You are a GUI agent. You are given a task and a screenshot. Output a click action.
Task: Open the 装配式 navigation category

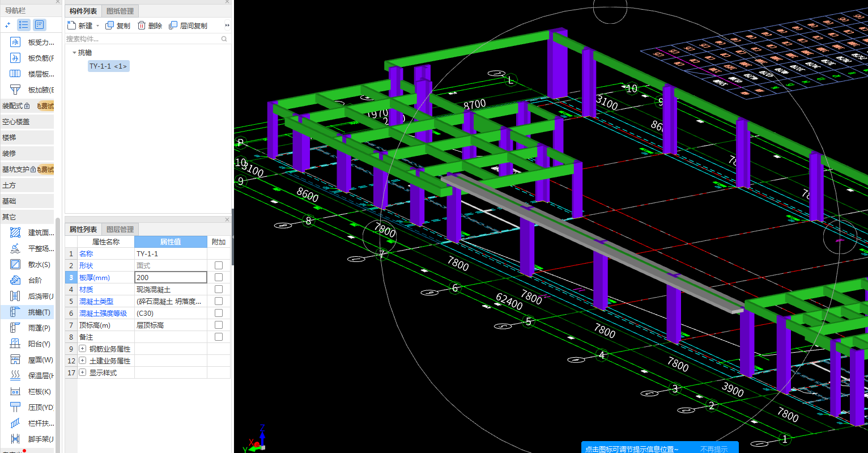point(27,105)
